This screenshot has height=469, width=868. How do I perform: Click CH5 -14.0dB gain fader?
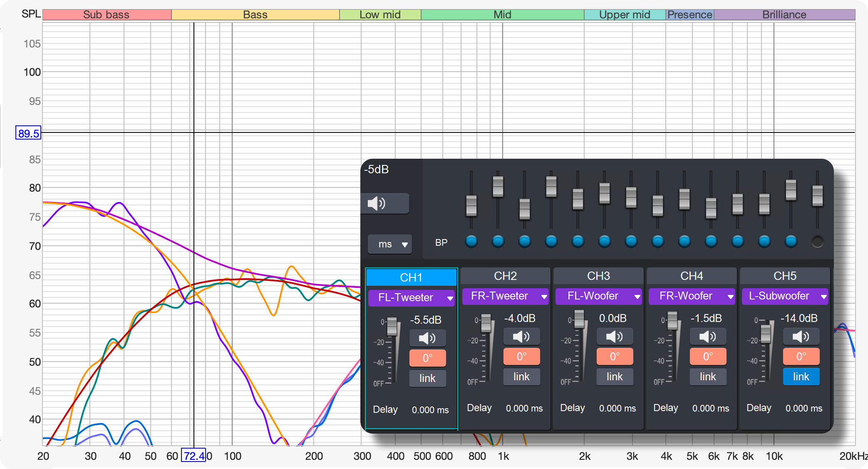[x=765, y=333]
